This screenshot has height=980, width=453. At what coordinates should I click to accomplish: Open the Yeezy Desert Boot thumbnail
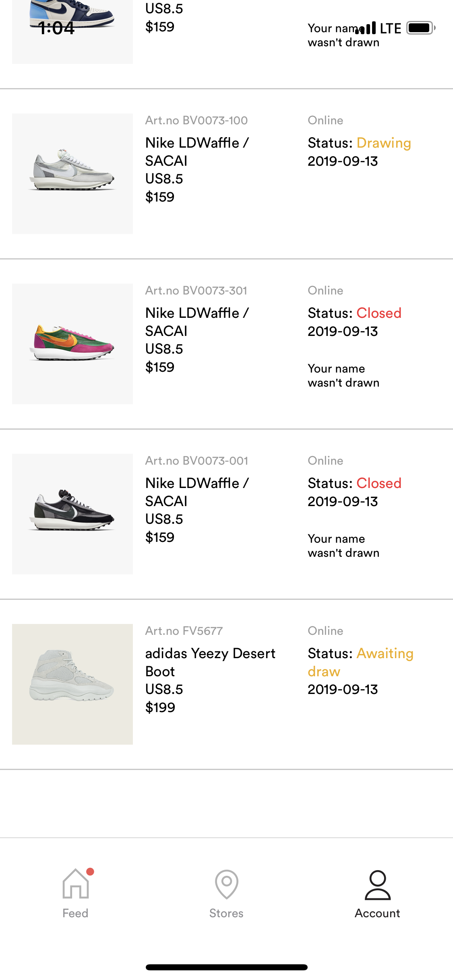[72, 684]
